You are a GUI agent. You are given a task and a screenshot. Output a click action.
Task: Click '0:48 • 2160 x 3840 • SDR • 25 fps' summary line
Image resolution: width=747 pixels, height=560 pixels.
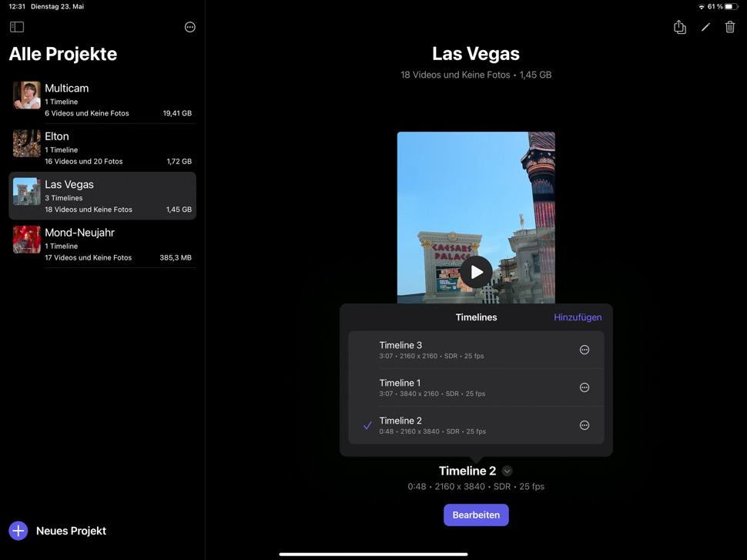pos(476,487)
